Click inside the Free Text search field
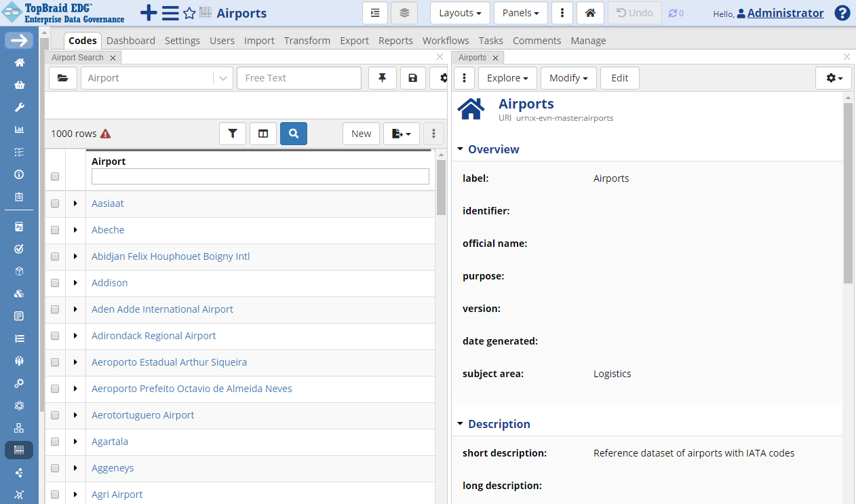The image size is (856, 504). 298,78
